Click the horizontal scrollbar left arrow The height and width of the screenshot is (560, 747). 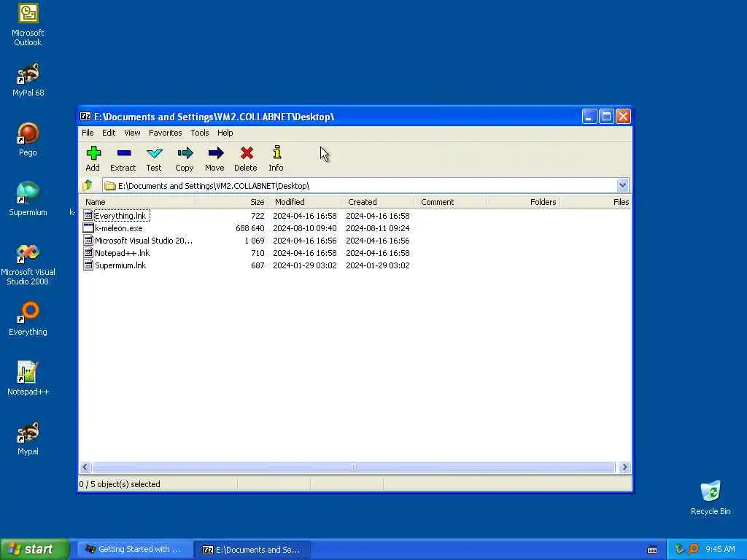click(x=85, y=467)
